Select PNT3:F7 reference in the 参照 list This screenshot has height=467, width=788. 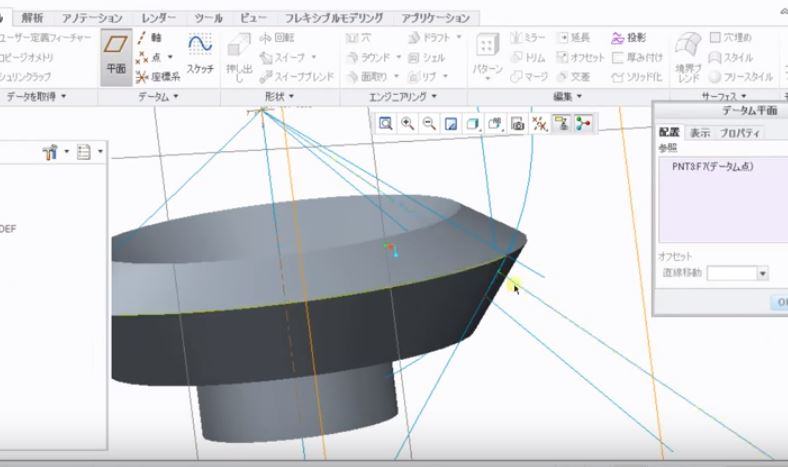(712, 167)
